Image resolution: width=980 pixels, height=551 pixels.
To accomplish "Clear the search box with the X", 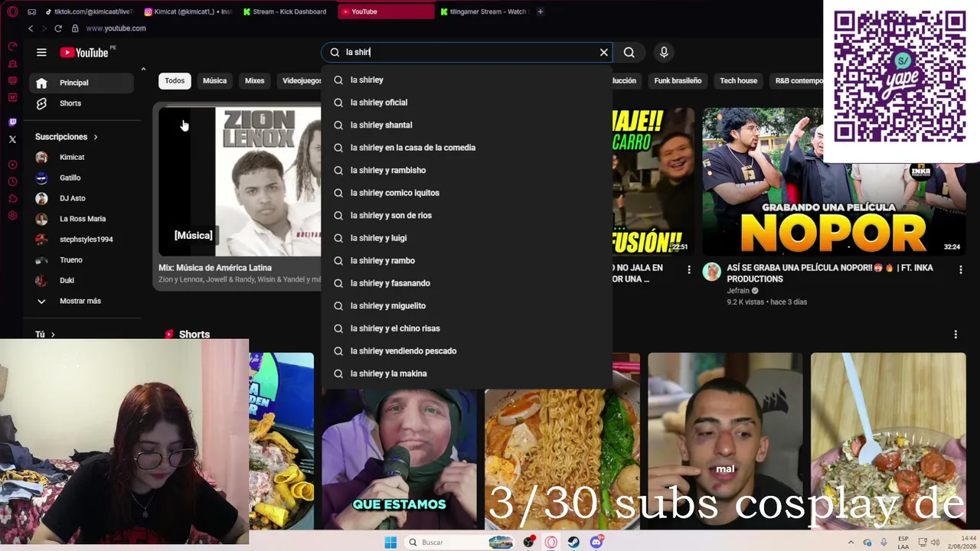I will (604, 52).
